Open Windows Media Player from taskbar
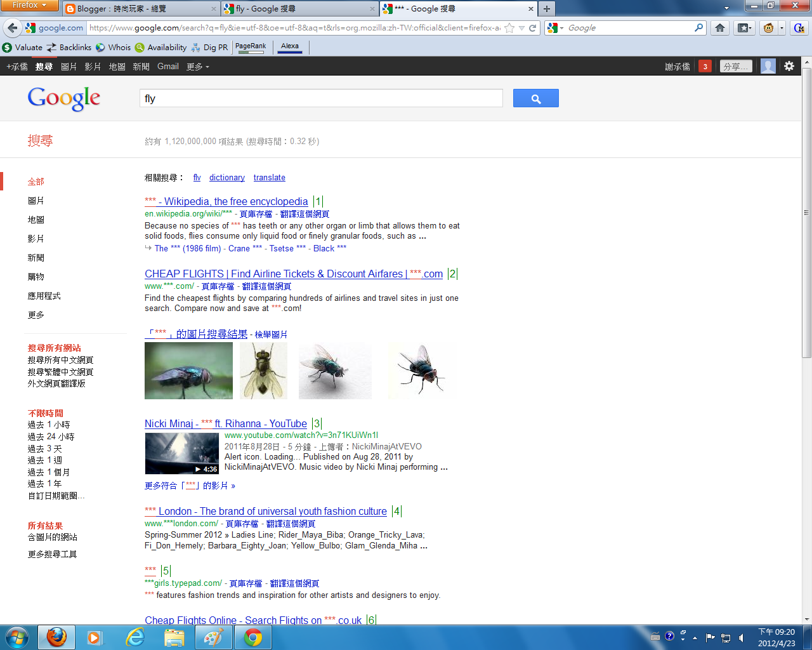Image resolution: width=812 pixels, height=650 pixels. (x=95, y=637)
